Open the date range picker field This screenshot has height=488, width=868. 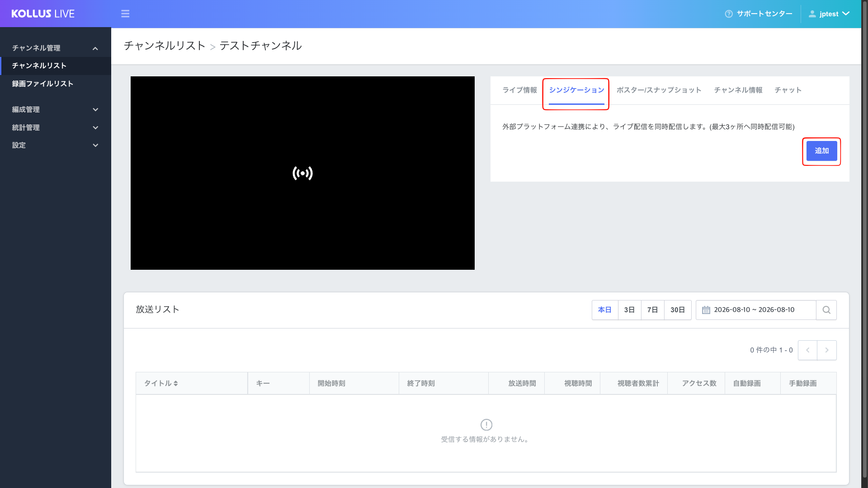[756, 310]
